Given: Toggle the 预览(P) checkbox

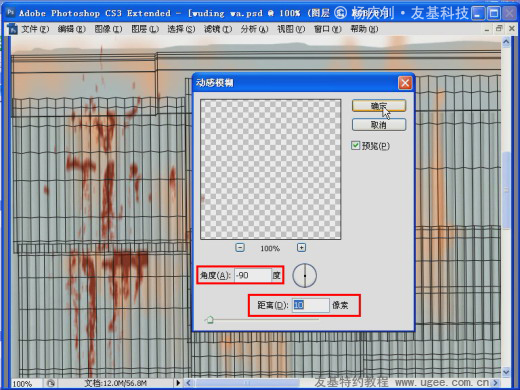Looking at the screenshot, I should tap(355, 146).
